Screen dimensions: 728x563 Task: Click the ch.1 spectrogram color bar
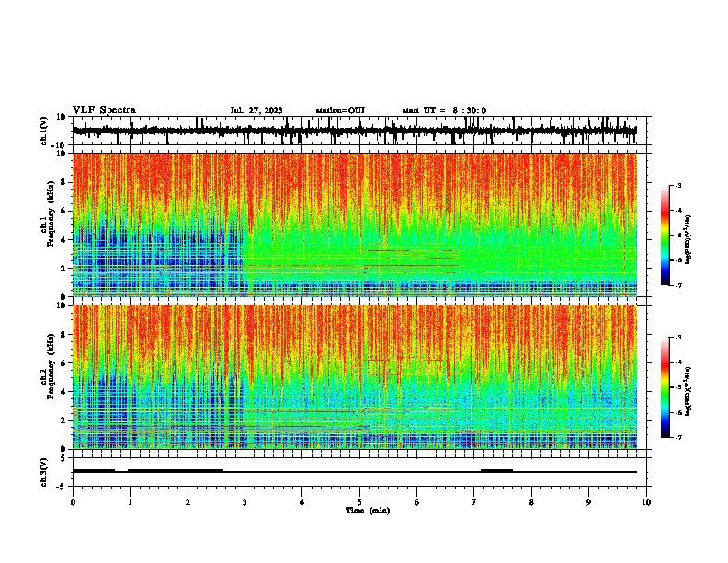[x=665, y=236]
